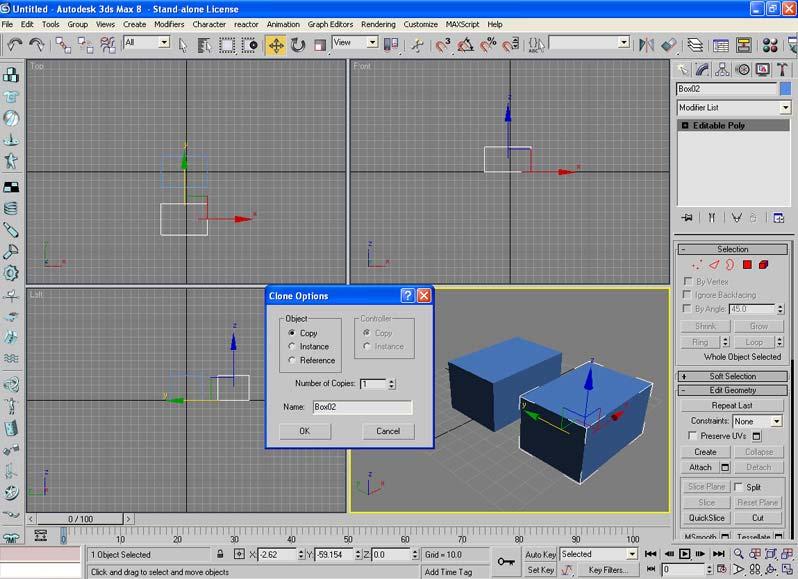Switch to Motion command panel tab
Viewport: 798px width, 579px height.
click(742, 70)
